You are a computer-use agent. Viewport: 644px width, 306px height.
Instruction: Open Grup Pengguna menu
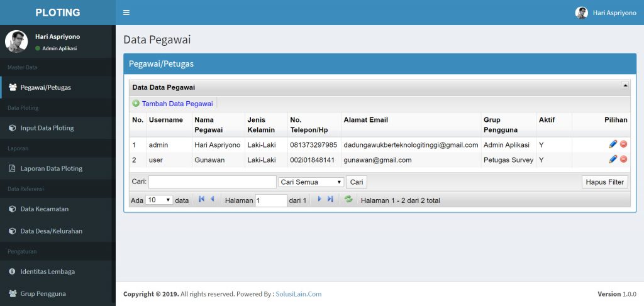57,293
